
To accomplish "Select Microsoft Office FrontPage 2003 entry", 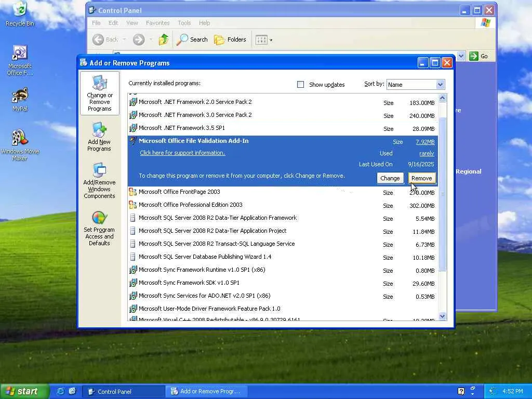I will 283,192.
